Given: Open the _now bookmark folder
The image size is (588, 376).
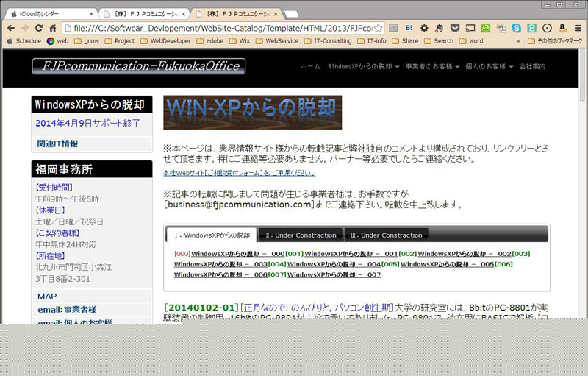Looking at the screenshot, I should (x=87, y=41).
